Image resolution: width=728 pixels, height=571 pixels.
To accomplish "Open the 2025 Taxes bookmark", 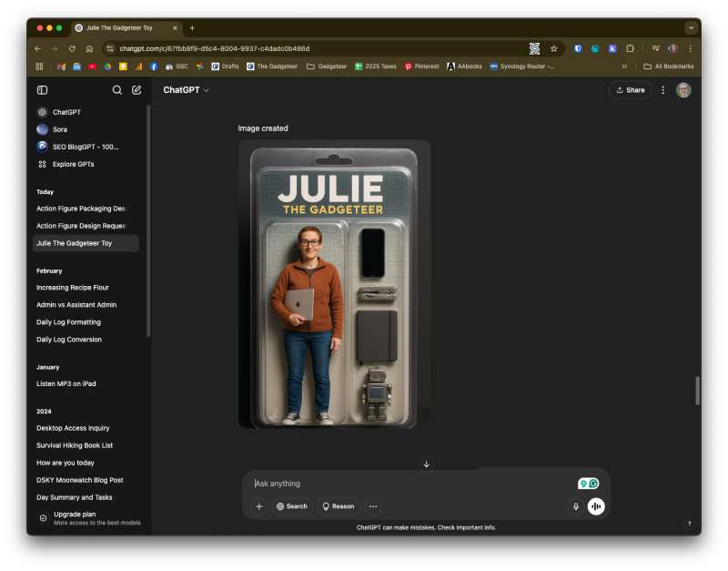I will pyautogui.click(x=376, y=66).
